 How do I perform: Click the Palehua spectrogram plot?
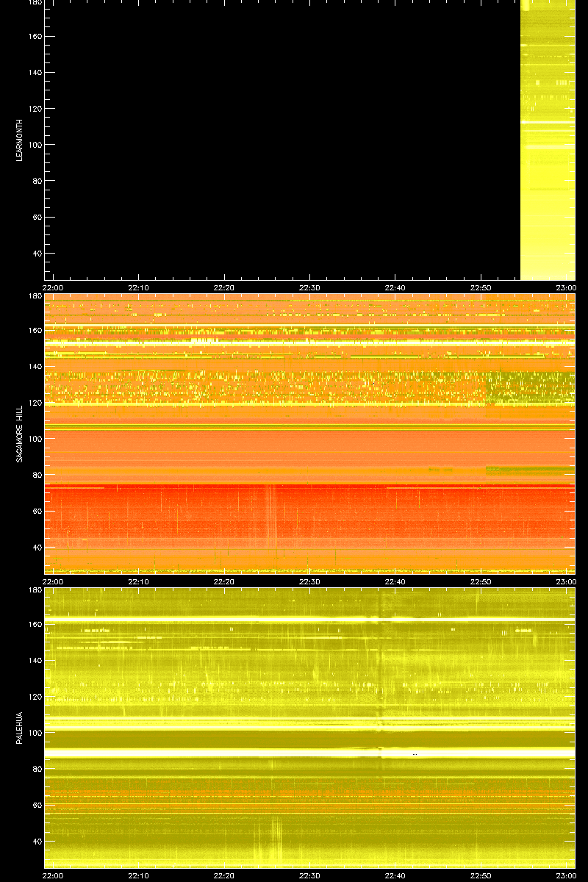309,728
